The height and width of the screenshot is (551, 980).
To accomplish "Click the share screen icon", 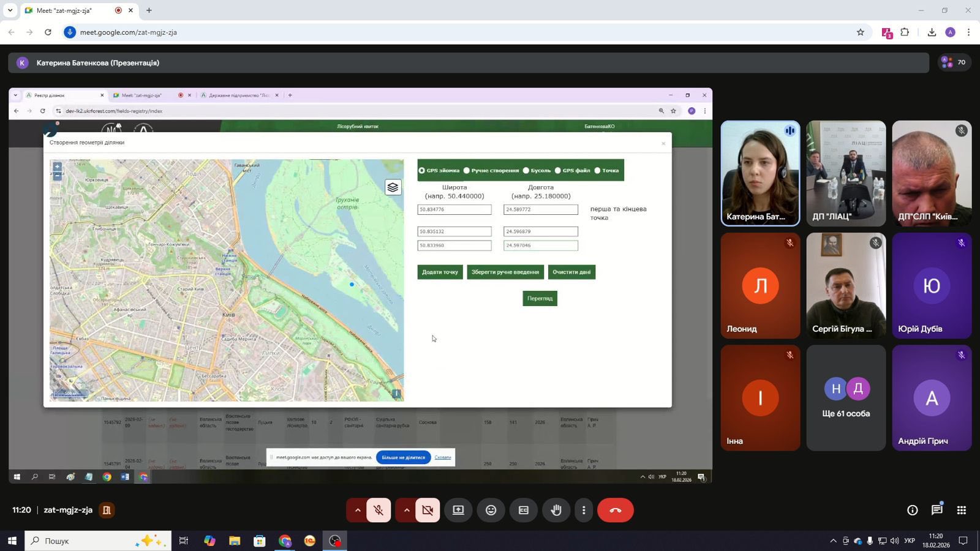I will pos(458,510).
